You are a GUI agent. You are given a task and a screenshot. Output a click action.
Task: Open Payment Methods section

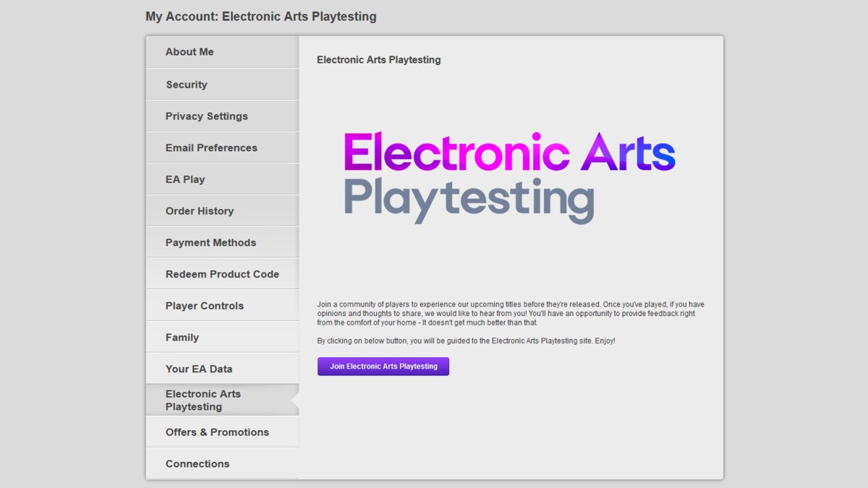point(222,242)
